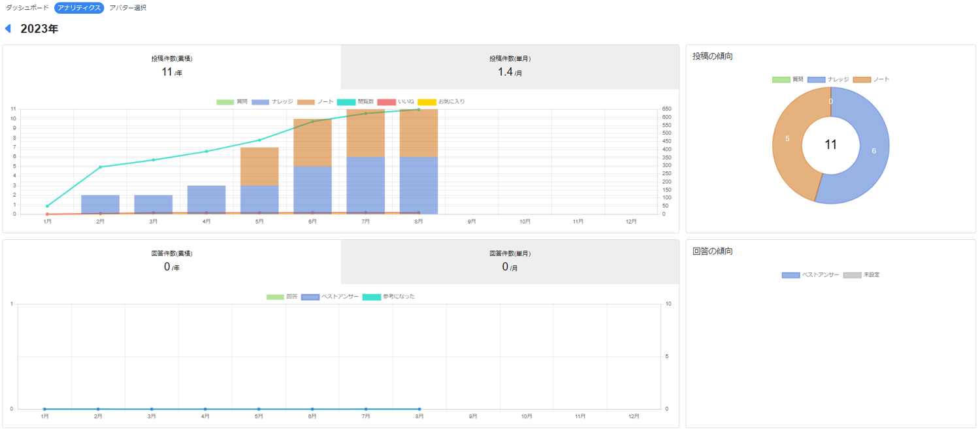The height and width of the screenshot is (432, 980).
Task: Switch to アバター選択 tab
Action: point(128,8)
